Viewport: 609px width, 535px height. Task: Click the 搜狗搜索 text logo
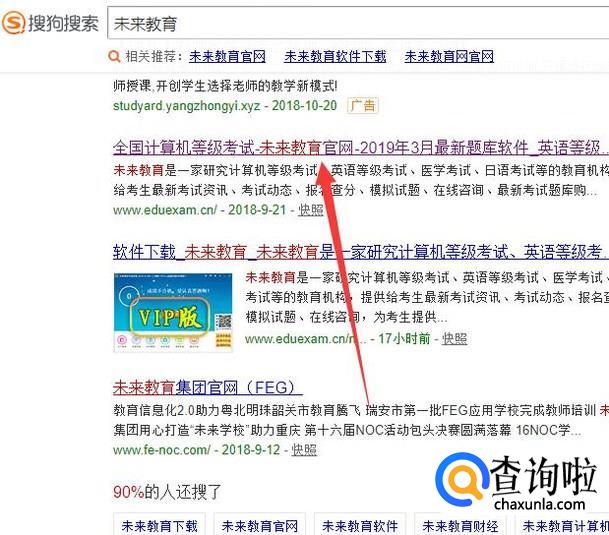[63, 23]
